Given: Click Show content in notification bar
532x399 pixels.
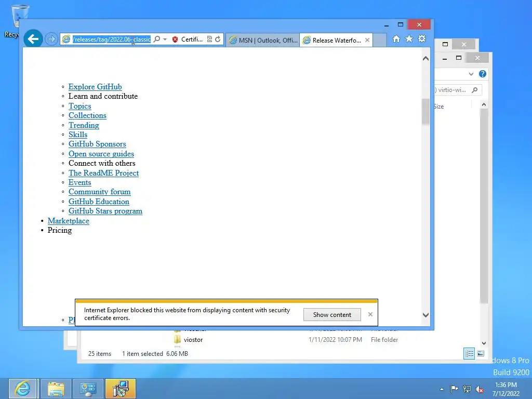Looking at the screenshot, I should pyautogui.click(x=332, y=315).
